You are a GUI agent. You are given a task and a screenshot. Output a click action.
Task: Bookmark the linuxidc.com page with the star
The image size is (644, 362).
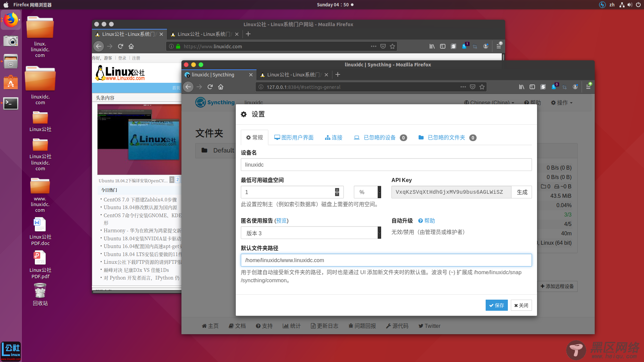point(392,46)
